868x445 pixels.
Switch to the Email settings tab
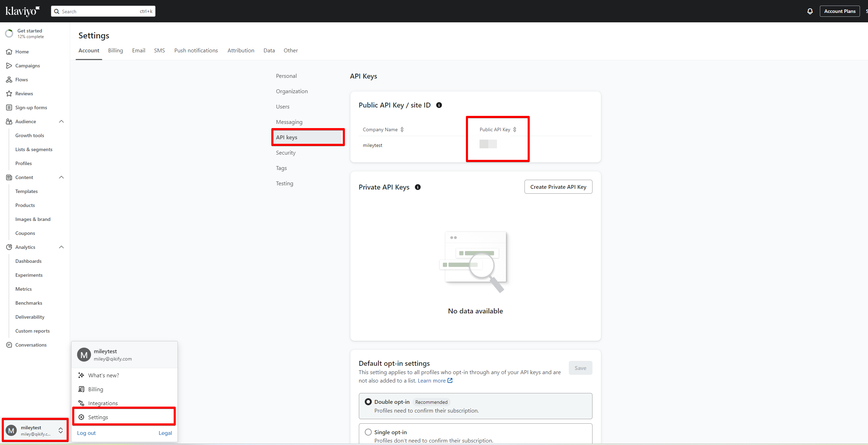pyautogui.click(x=138, y=51)
